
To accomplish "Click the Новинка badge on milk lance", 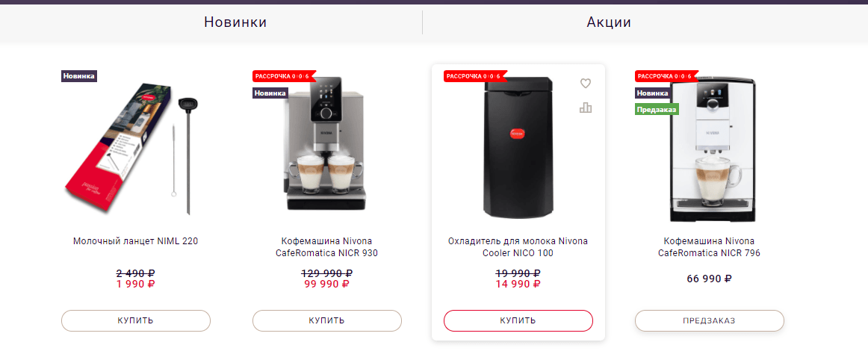I will 79,75.
